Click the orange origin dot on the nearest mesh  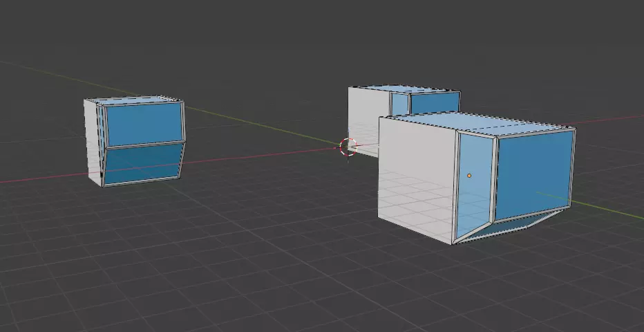(469, 176)
